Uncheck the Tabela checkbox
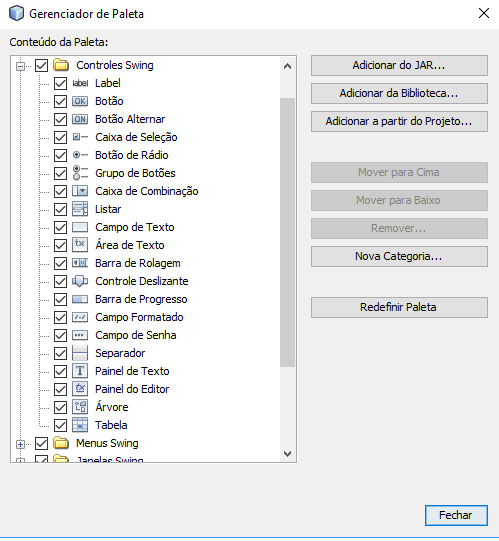This screenshot has width=499, height=541. coord(60,425)
